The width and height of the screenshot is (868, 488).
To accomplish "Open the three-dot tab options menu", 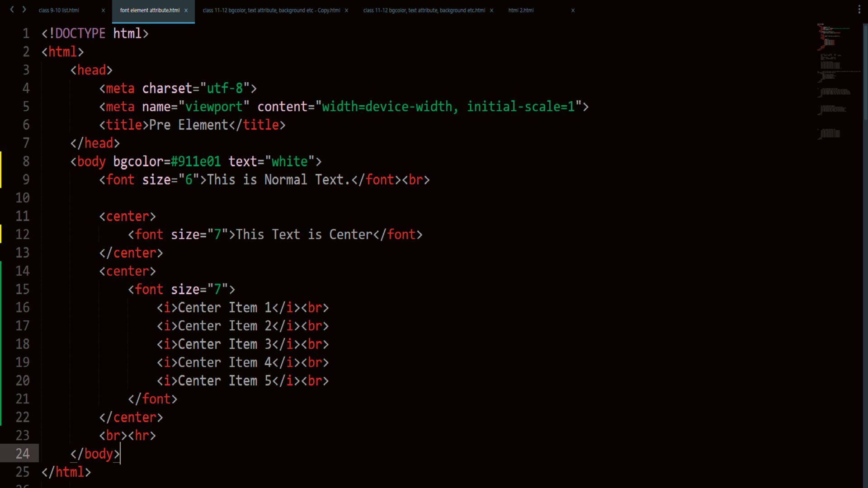I will (859, 10).
